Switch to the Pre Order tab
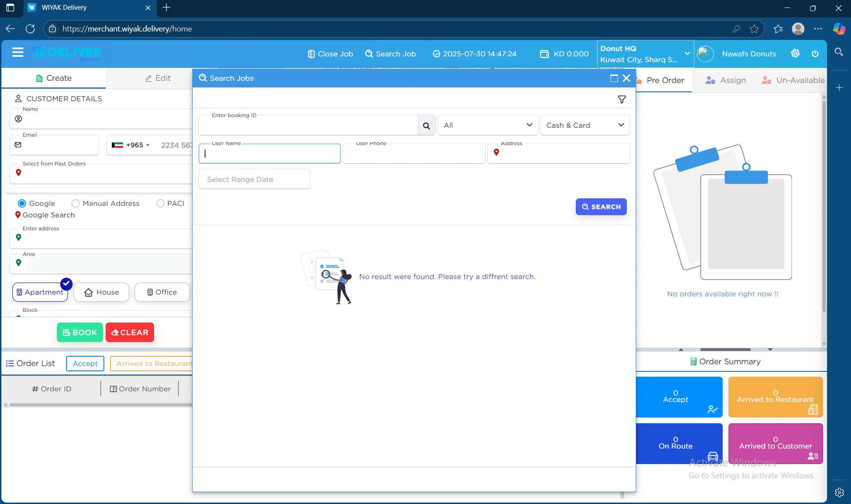This screenshot has width=851, height=504. [x=665, y=80]
